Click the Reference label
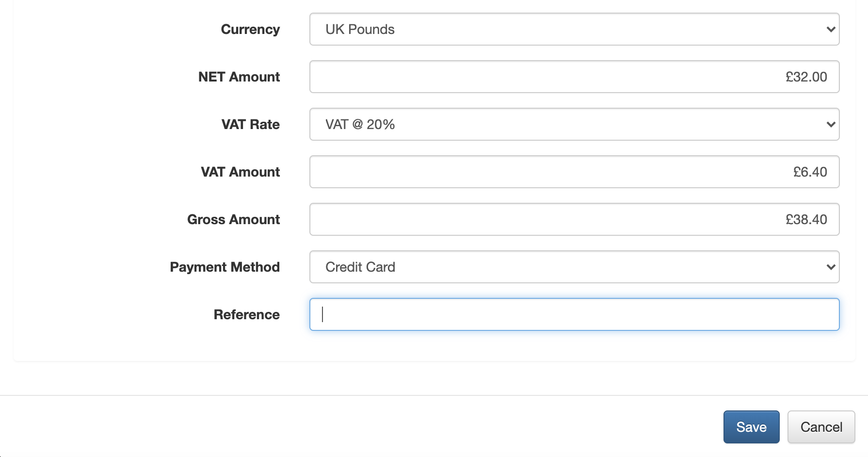Screen dimensions: 868x457 point(247,314)
